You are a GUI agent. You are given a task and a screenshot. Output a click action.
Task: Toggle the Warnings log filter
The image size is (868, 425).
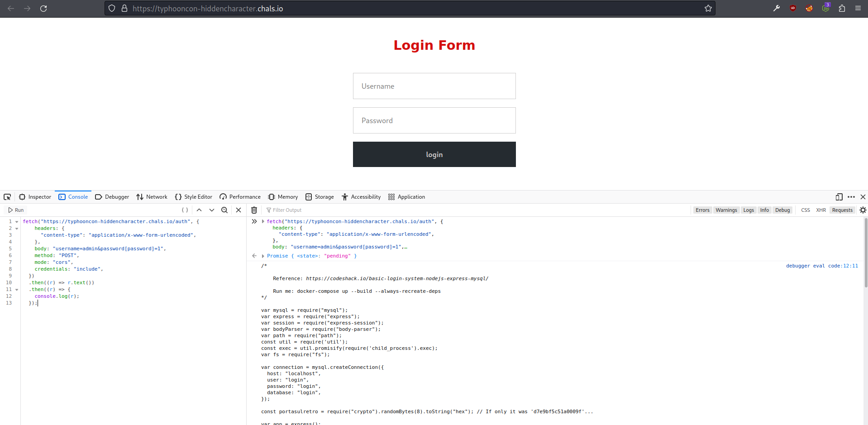[x=726, y=210]
